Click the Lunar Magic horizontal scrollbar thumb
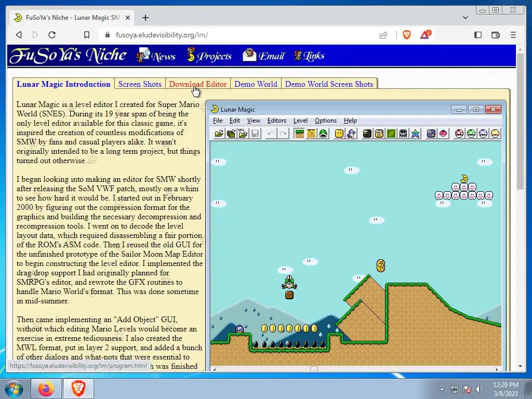Viewport: 532px width, 399px height. [x=314, y=369]
